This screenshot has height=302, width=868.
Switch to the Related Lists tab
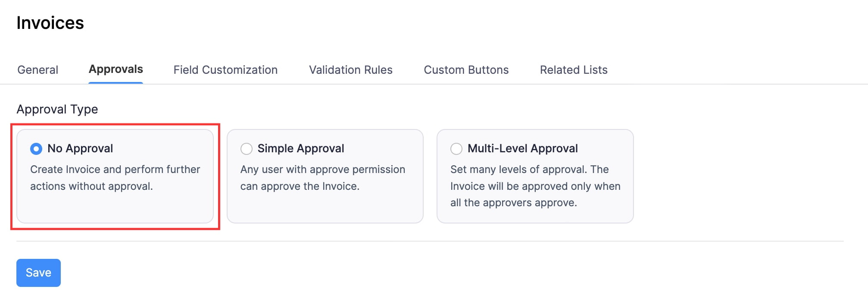(573, 69)
